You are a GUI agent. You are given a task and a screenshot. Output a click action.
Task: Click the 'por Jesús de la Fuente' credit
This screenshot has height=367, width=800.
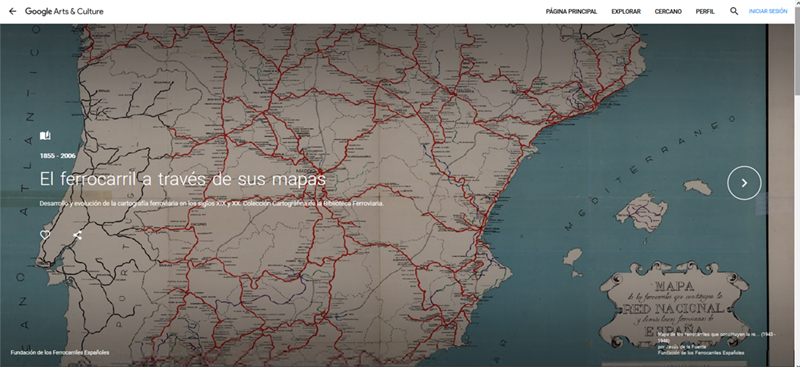pos(682,347)
